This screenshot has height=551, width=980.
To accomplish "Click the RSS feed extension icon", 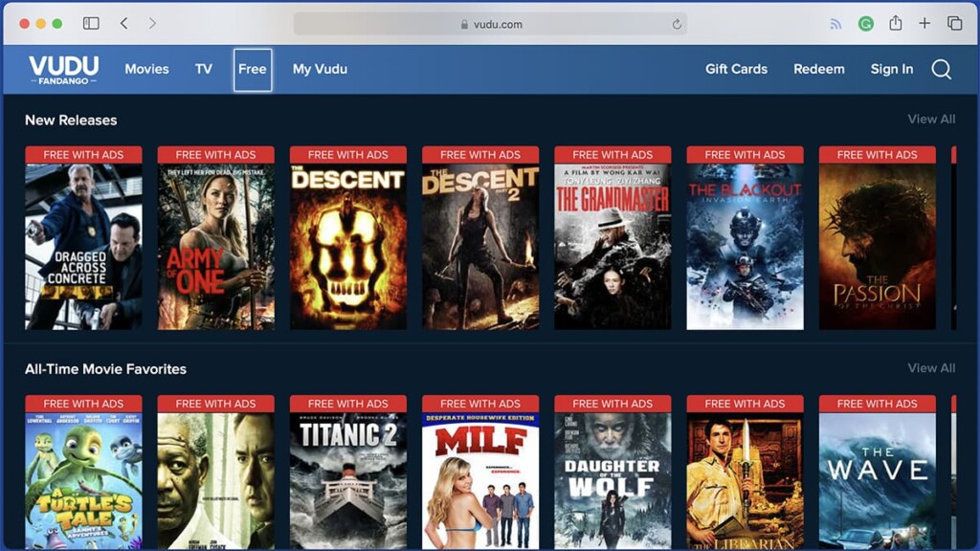I will click(x=835, y=24).
